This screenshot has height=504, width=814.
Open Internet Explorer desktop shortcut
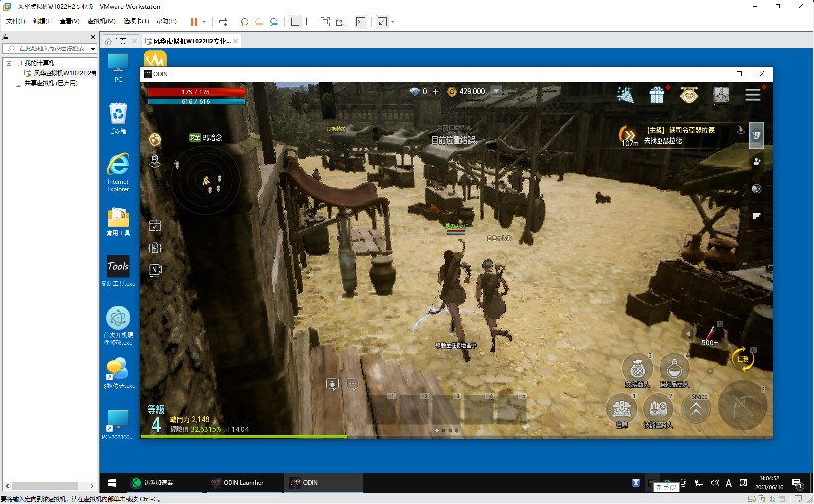pos(118,173)
